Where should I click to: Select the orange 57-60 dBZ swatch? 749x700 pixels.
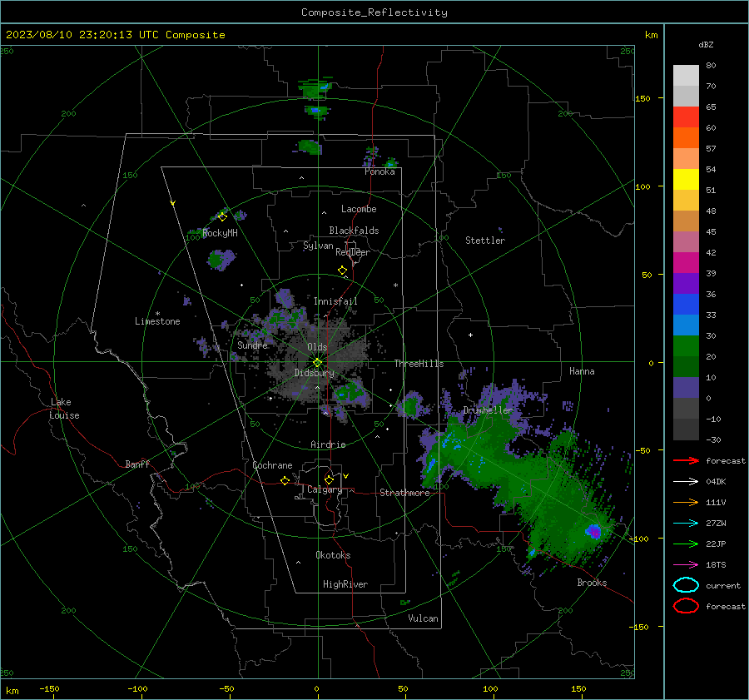[x=686, y=138]
